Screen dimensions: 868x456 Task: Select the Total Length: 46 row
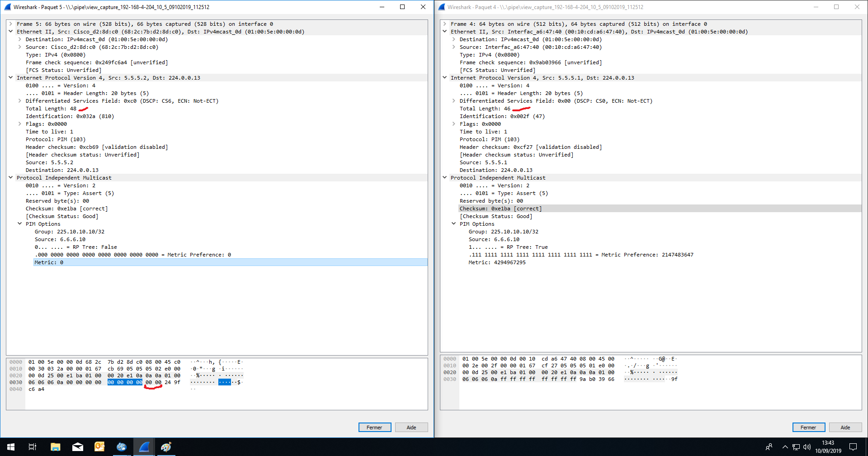click(x=485, y=109)
